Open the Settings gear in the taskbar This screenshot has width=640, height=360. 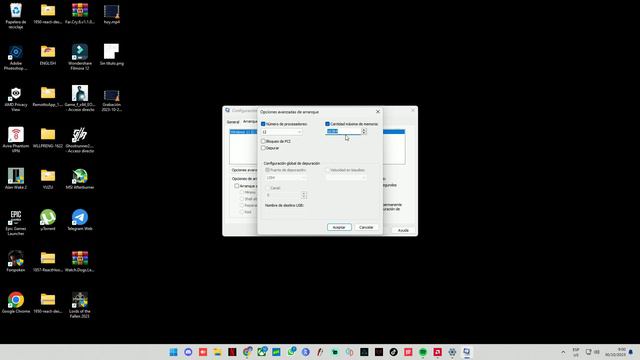452,352
